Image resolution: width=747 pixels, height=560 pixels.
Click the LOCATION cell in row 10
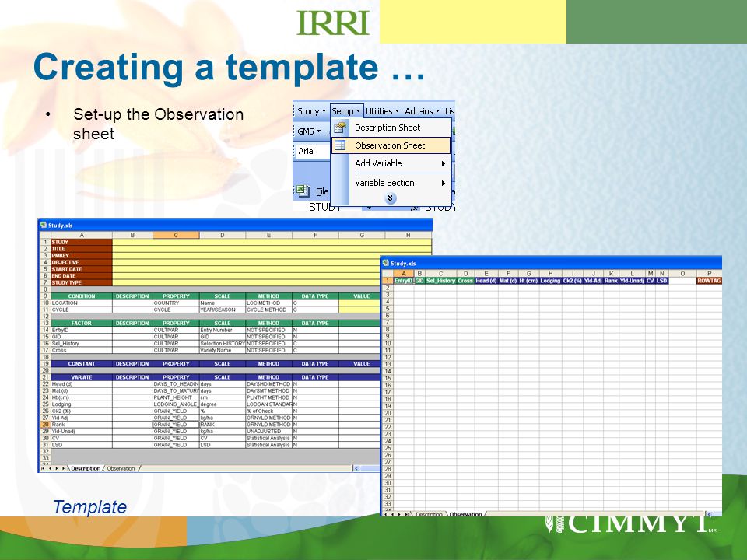pos(82,303)
